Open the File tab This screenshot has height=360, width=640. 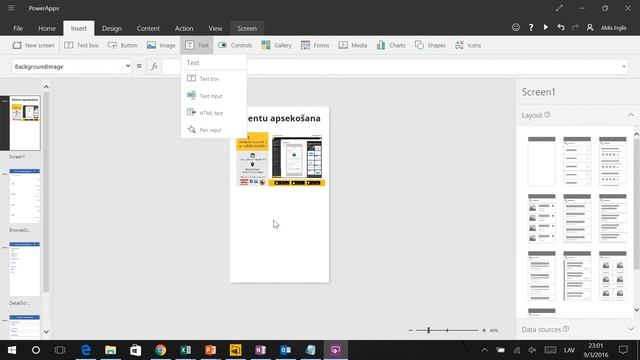18,28
